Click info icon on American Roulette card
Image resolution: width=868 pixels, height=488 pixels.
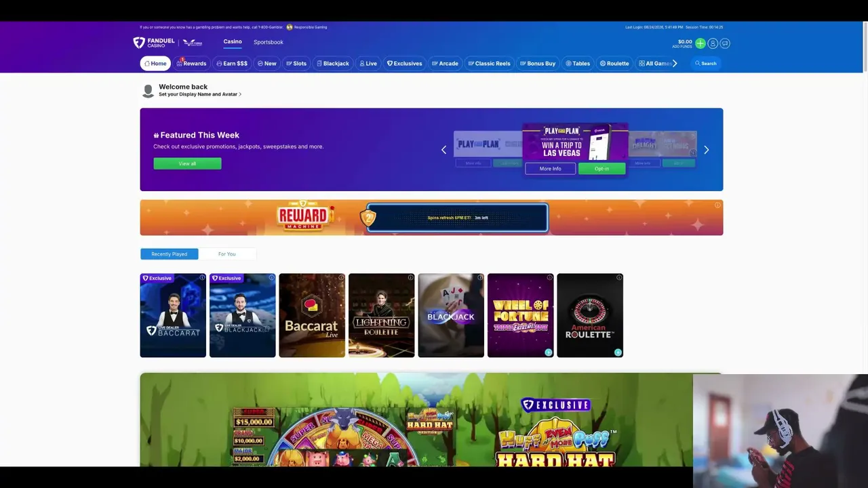(619, 278)
